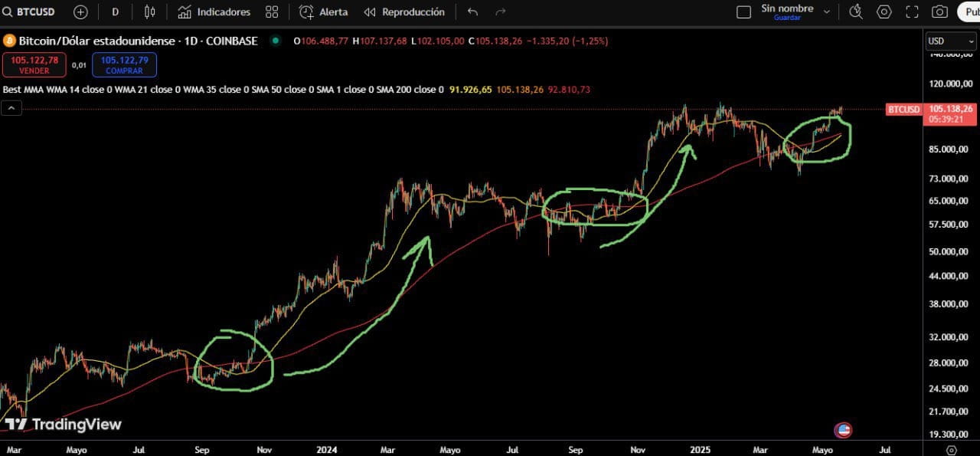Click the 0,01 spread value
This screenshot has width=980, height=456.
pos(79,65)
